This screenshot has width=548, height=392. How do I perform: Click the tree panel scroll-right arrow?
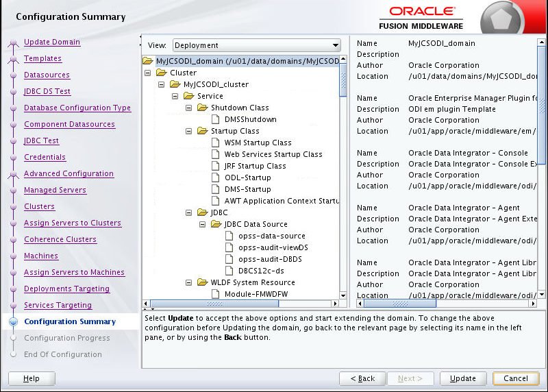[x=336, y=304]
